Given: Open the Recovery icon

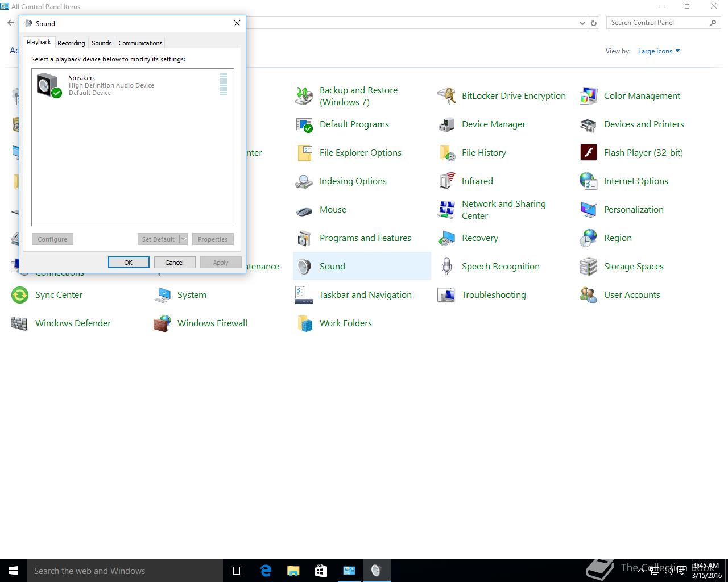Looking at the screenshot, I should (446, 238).
